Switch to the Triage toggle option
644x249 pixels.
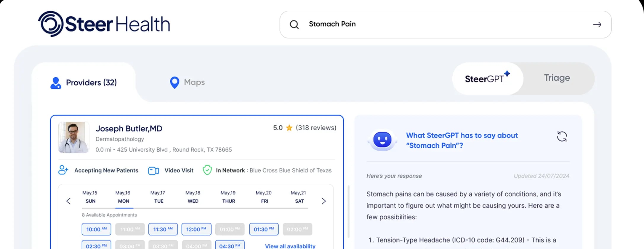click(x=557, y=78)
